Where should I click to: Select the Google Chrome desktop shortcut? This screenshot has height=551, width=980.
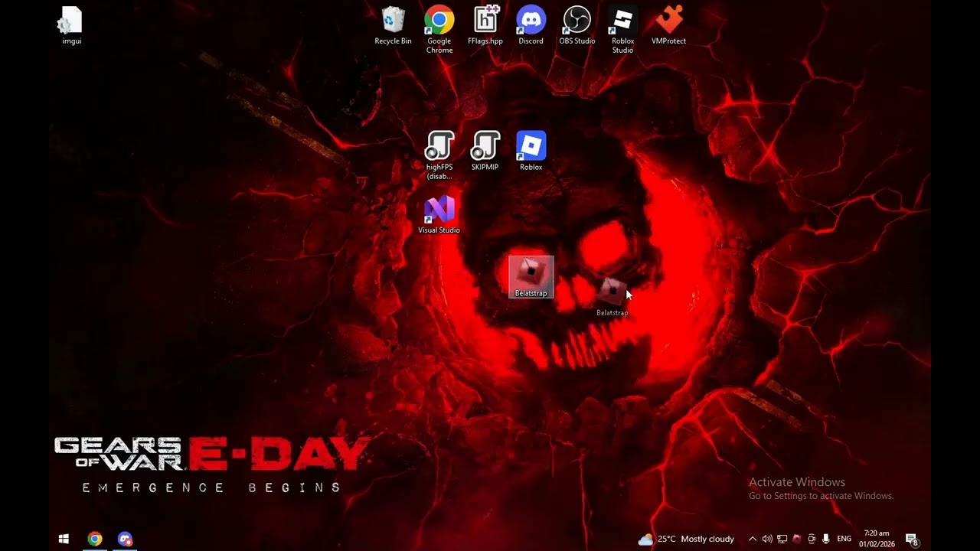(439, 31)
